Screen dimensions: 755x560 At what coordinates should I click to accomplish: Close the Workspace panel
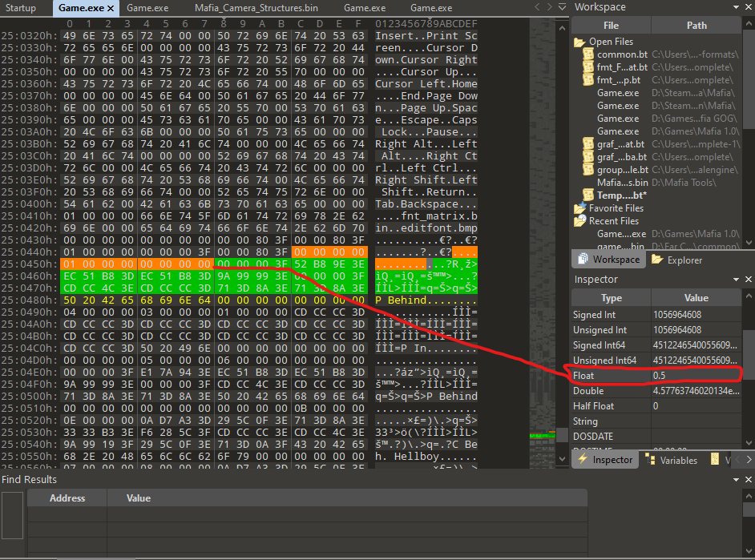tap(749, 7)
